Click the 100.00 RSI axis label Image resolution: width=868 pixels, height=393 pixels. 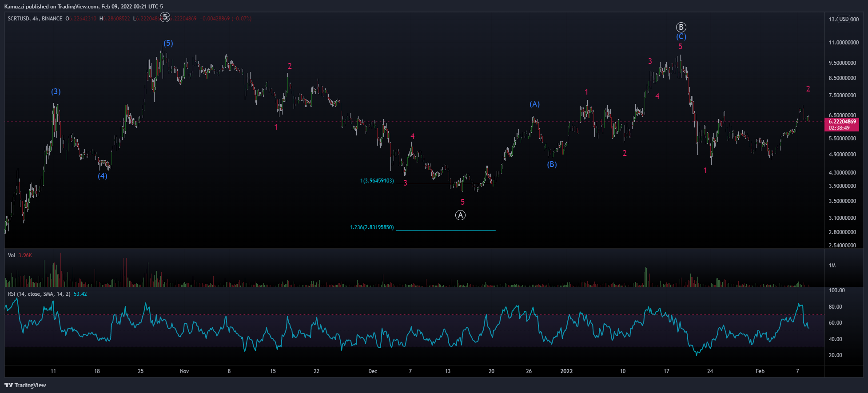coord(837,290)
